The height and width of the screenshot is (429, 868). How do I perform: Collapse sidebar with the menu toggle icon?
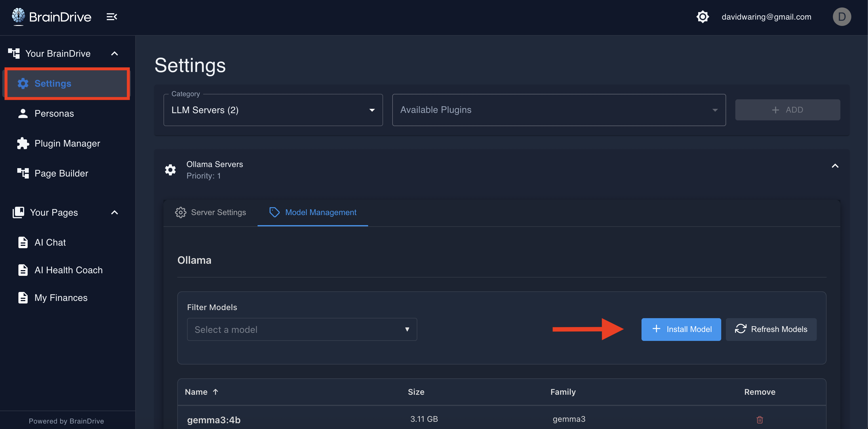coord(112,16)
